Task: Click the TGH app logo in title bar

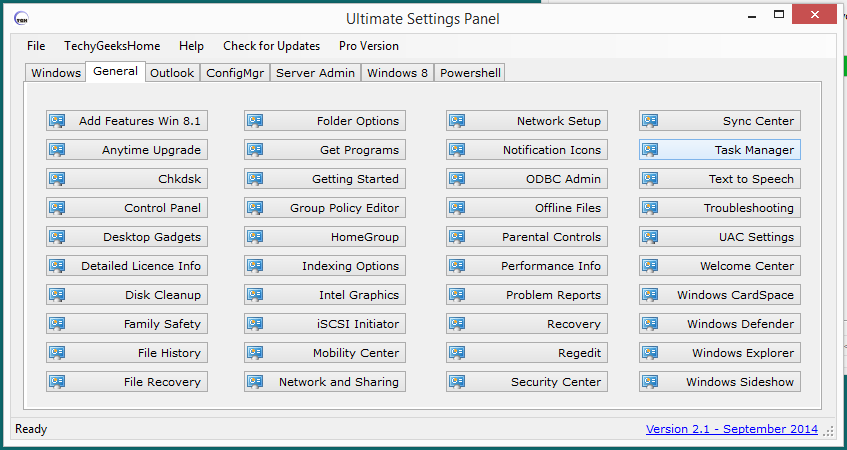Action: click(x=22, y=19)
